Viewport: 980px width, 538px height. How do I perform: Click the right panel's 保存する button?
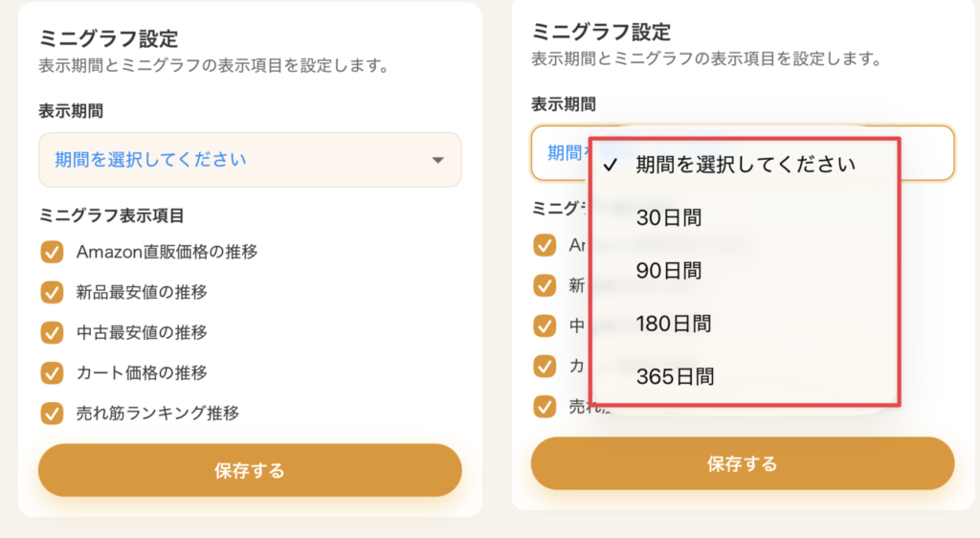(742, 464)
